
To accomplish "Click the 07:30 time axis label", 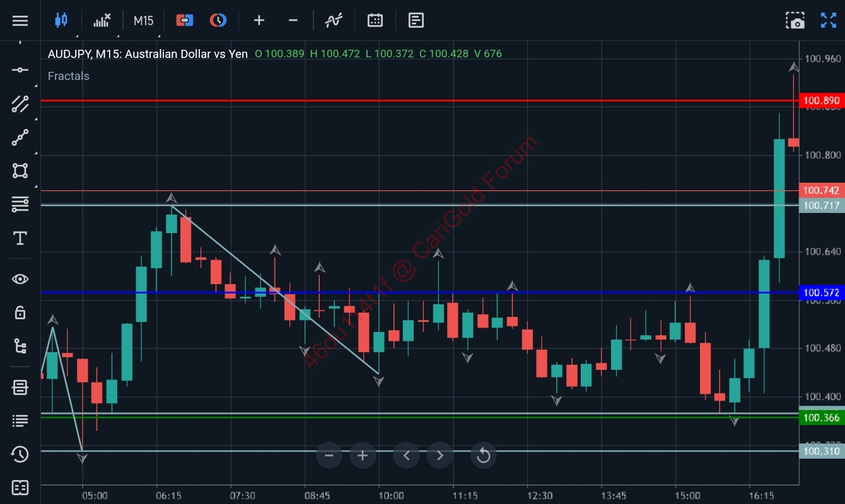I will 243,495.
